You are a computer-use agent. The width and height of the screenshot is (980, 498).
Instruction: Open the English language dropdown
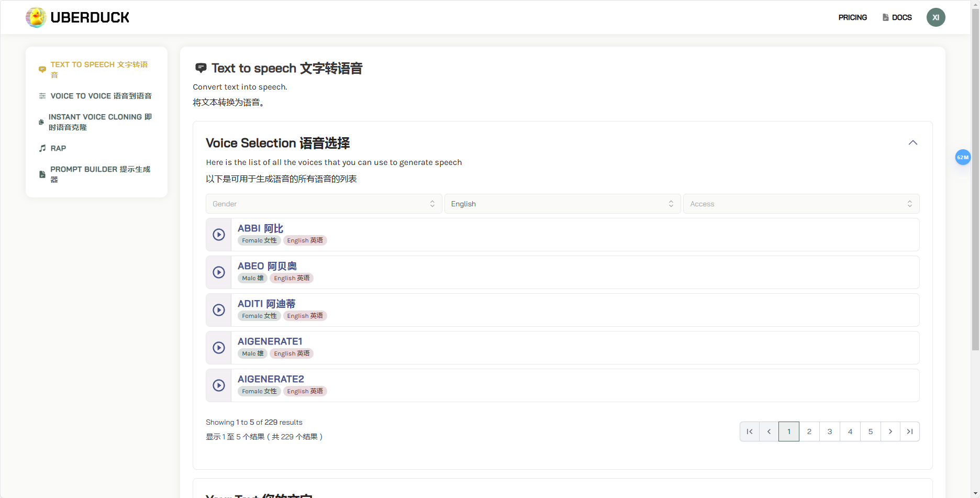[562, 204]
